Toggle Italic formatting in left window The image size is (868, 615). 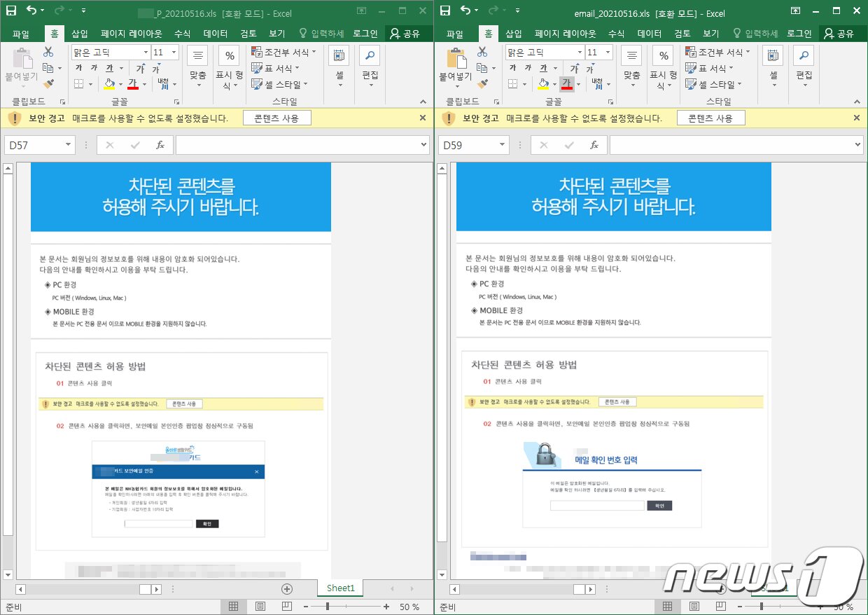(94, 68)
